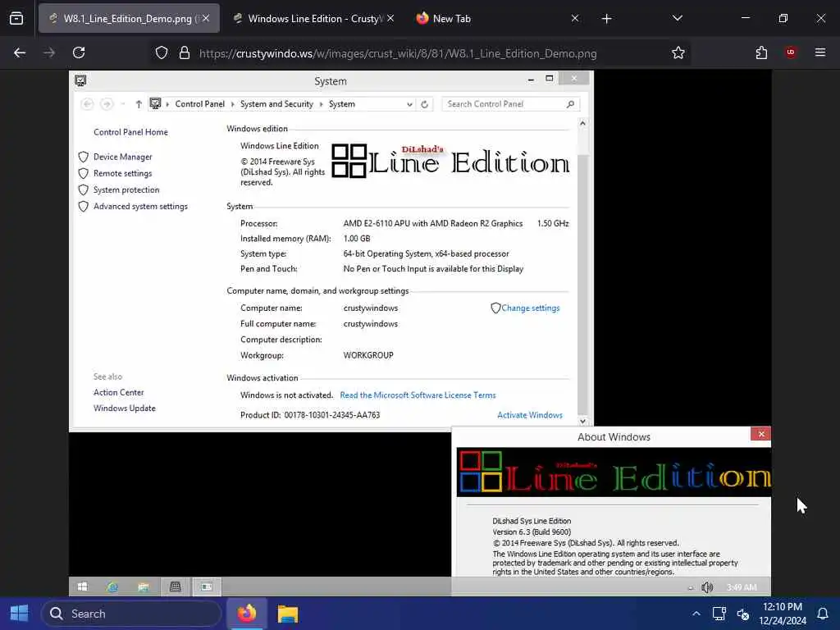Open Windows Update link in See also
This screenshot has width=840, height=630.
(125, 409)
